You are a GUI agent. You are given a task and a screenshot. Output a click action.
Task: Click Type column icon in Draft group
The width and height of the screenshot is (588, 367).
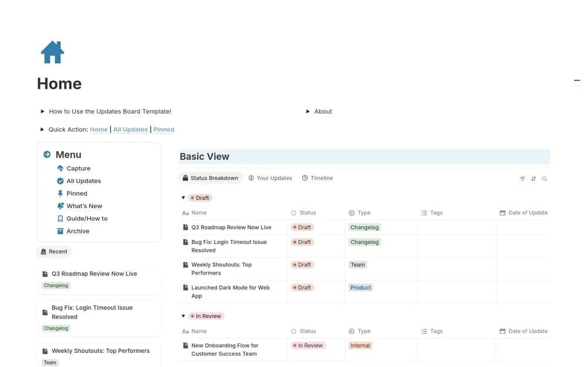tap(352, 213)
